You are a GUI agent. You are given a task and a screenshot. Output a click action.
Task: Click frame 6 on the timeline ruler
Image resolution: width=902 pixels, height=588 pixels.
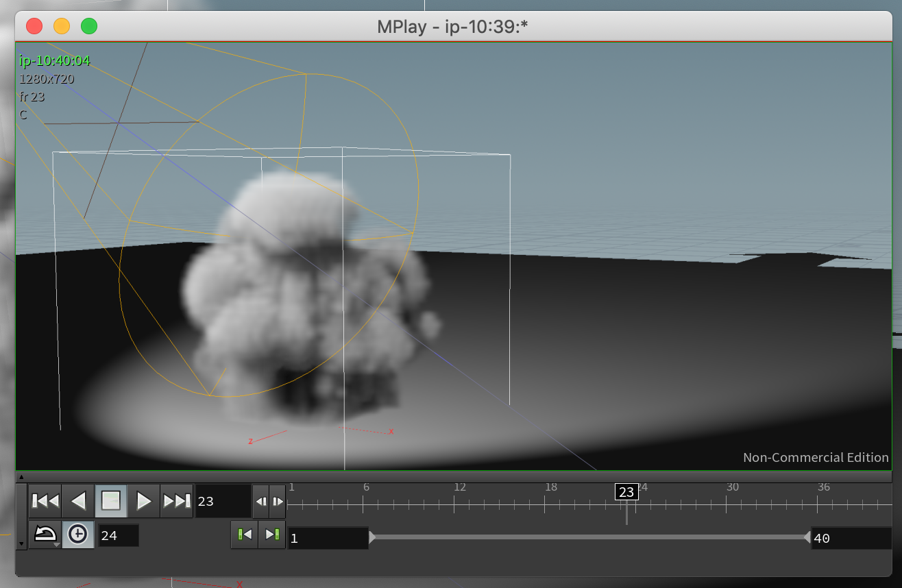pyautogui.click(x=366, y=487)
